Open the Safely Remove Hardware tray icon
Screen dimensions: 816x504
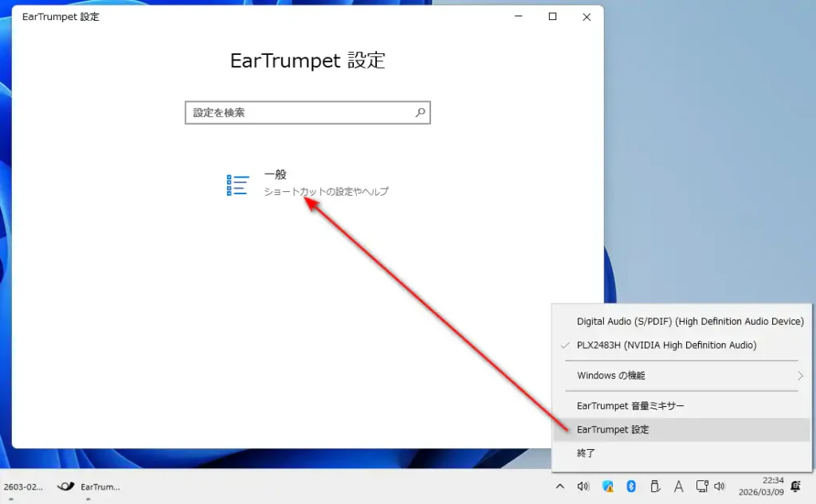click(x=655, y=486)
